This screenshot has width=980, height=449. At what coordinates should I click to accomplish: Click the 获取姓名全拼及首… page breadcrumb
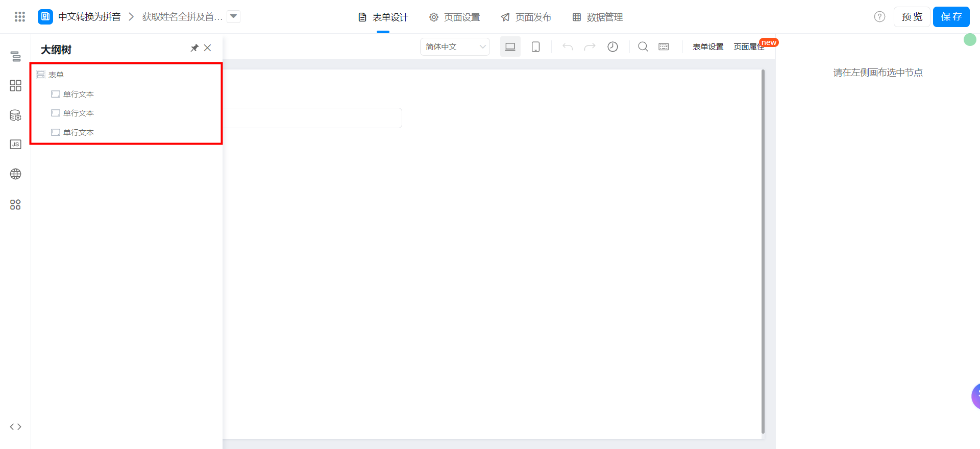[x=182, y=17]
